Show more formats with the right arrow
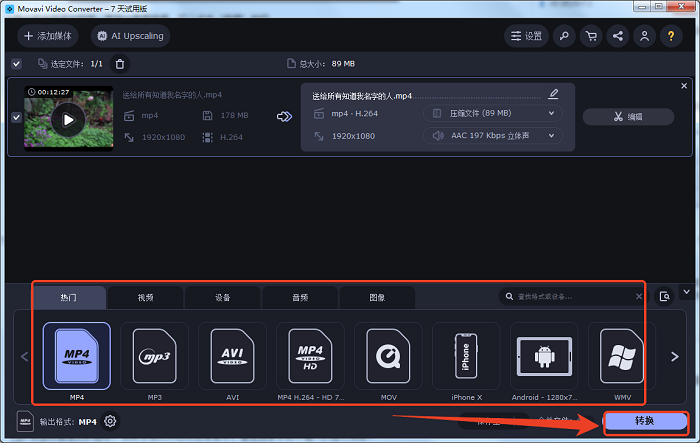Image resolution: width=700 pixels, height=443 pixels. click(675, 356)
